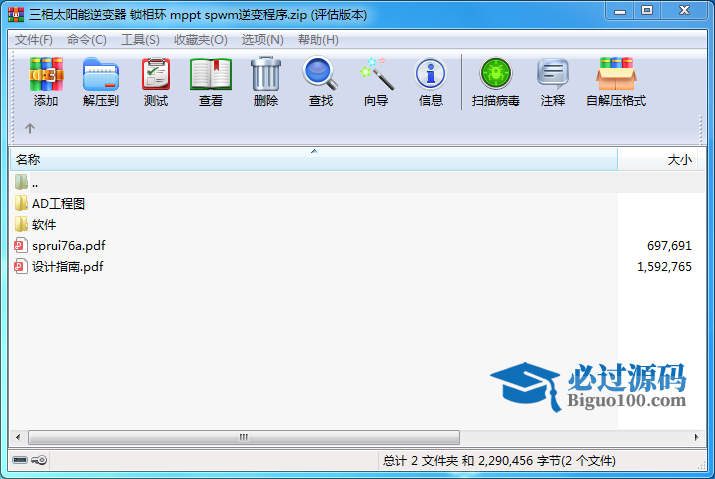Open the 注释 (Comment) tool
715x479 pixels.
click(x=553, y=73)
